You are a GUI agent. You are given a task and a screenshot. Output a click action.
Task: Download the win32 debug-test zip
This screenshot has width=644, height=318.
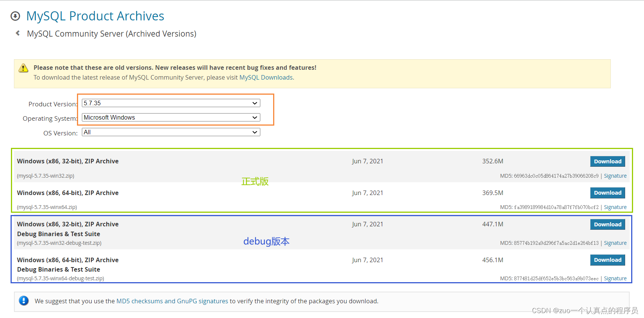pos(607,224)
